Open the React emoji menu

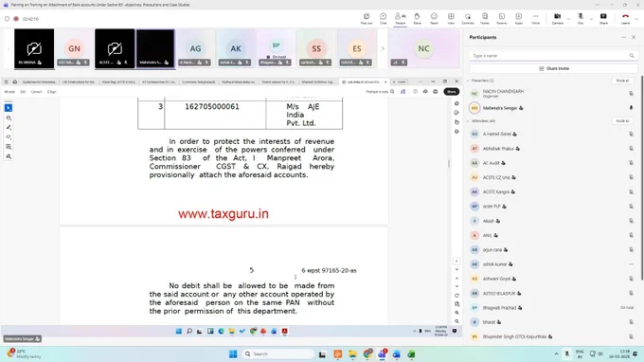coord(434,19)
